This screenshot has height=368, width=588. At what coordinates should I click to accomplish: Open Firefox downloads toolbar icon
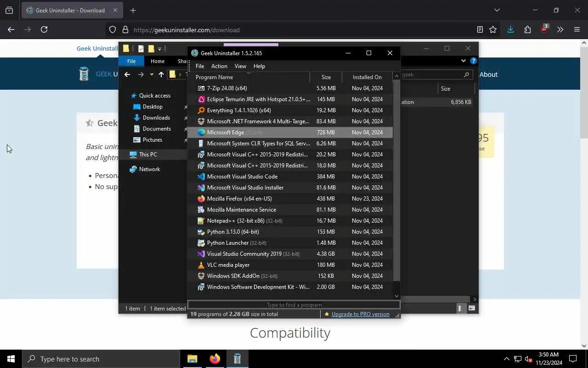point(510,29)
